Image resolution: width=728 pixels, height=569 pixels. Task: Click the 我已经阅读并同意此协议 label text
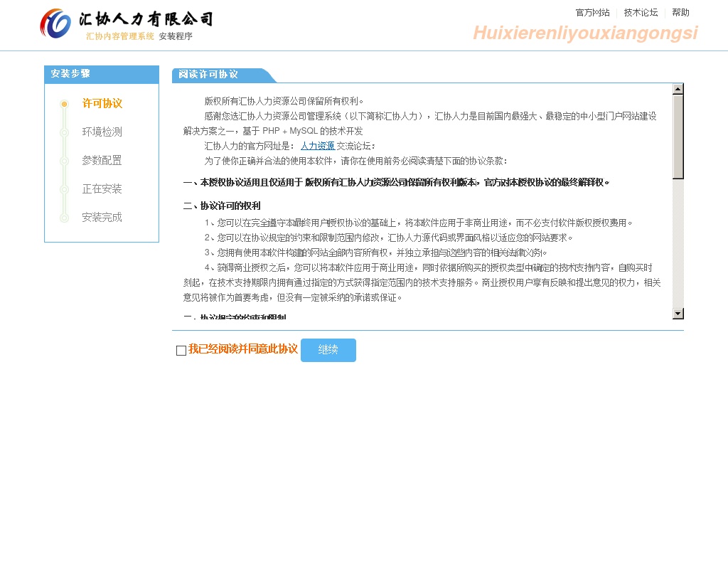pyautogui.click(x=242, y=349)
